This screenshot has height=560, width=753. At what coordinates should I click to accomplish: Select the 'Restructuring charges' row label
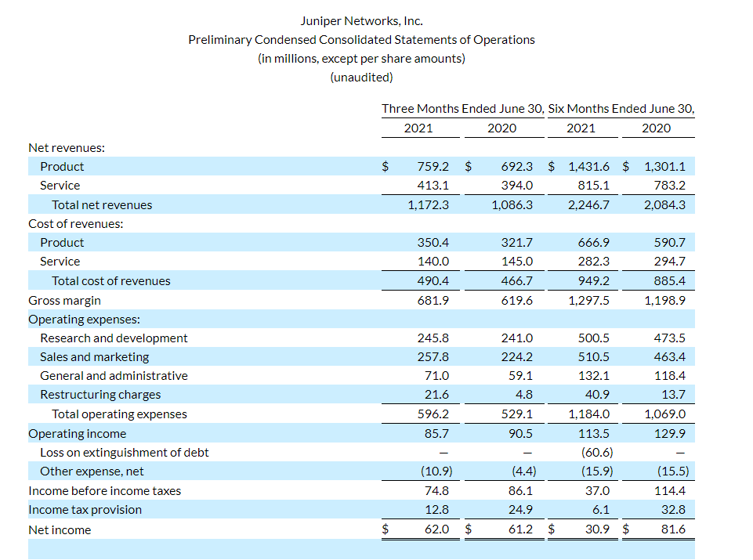[x=100, y=395]
